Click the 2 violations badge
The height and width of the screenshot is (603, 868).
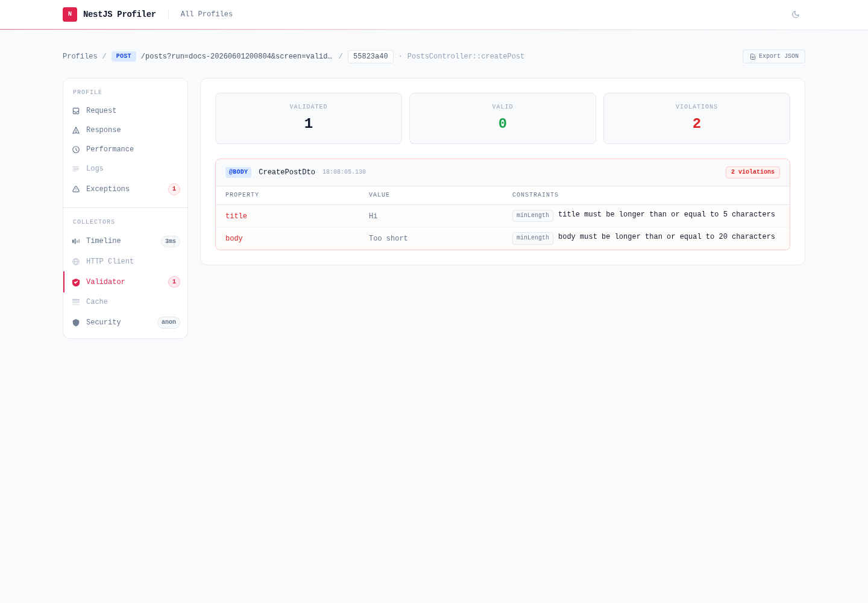(x=753, y=172)
